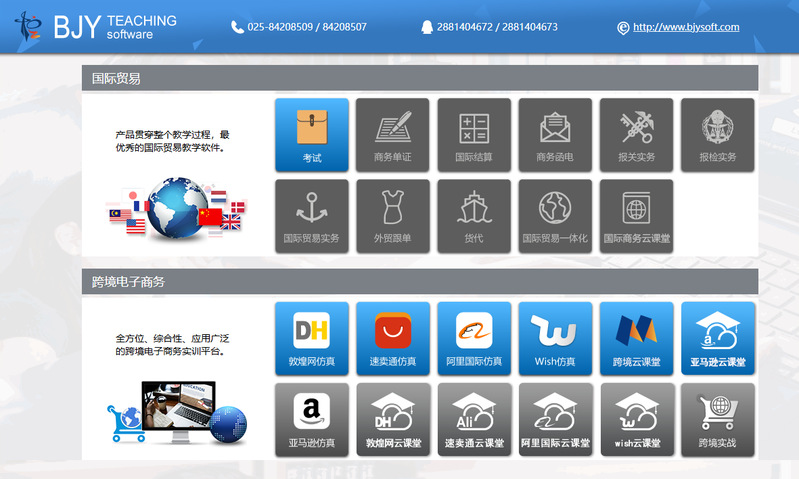Launch the 亚马逊仿真 Amazon simulation
The image size is (799, 479).
(x=311, y=419)
